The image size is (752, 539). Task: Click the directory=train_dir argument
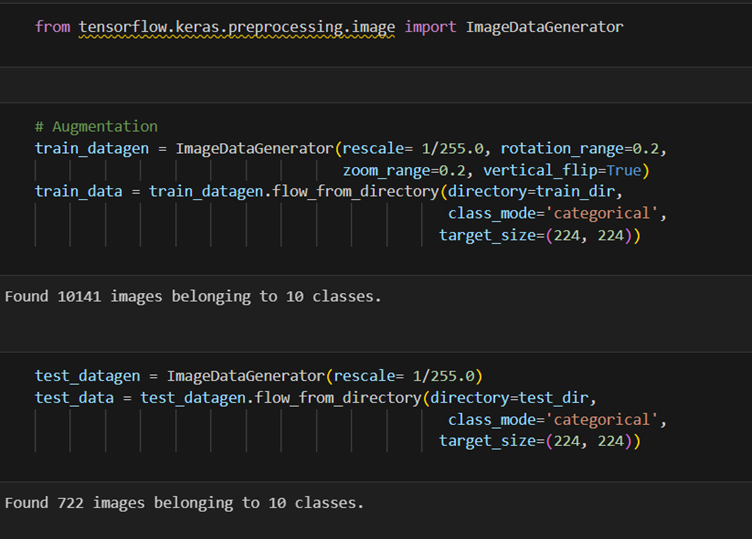(531, 191)
